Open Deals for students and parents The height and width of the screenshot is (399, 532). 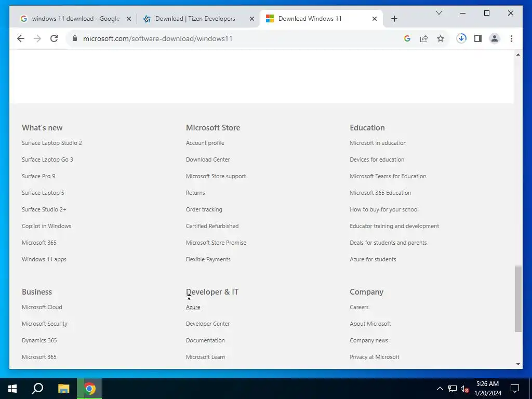tap(388, 243)
